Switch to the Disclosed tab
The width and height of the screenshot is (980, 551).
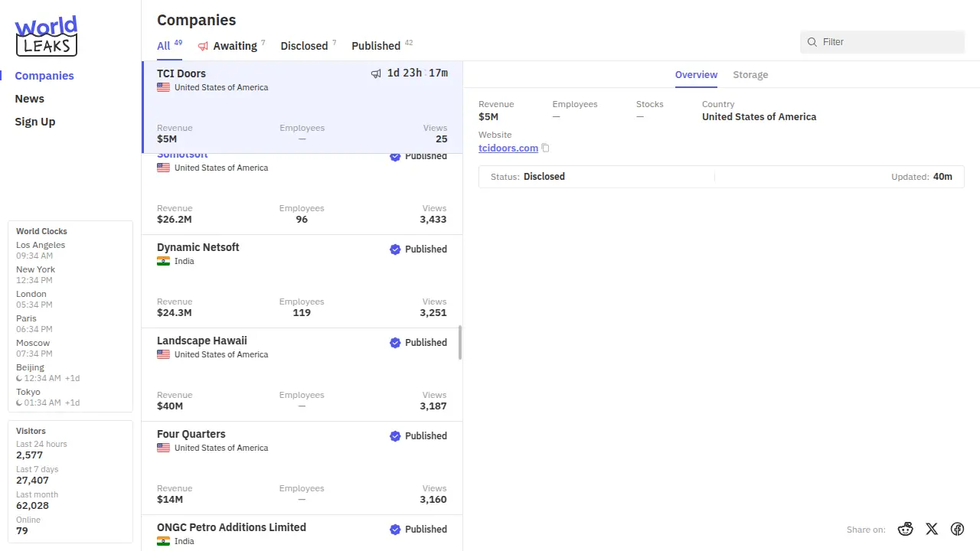[304, 46]
